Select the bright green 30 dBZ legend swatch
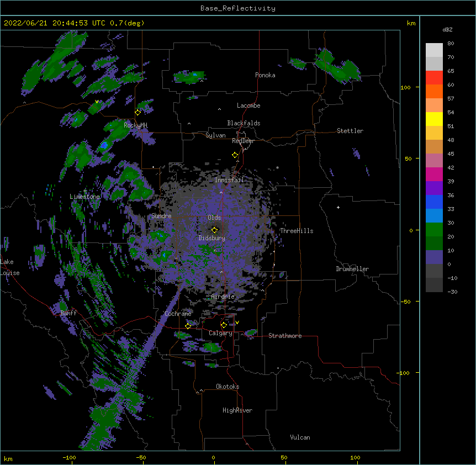The image size is (476, 465). [x=434, y=229]
